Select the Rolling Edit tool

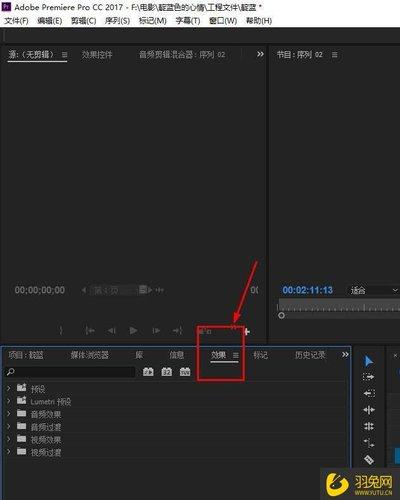[369, 426]
